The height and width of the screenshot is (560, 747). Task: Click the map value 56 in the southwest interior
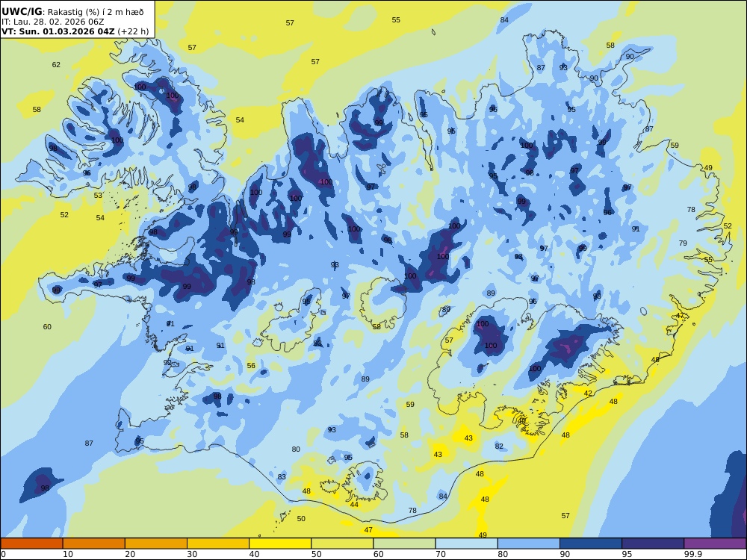click(251, 366)
